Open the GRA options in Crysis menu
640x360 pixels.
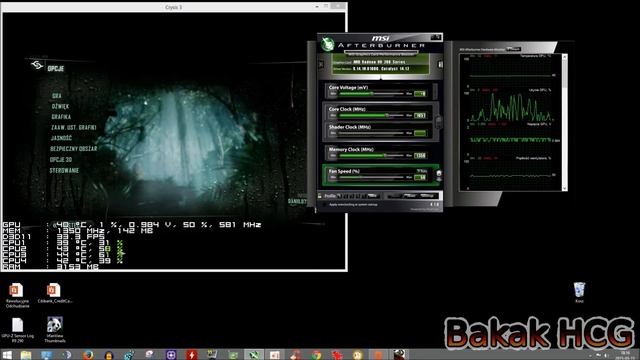pos(56,96)
